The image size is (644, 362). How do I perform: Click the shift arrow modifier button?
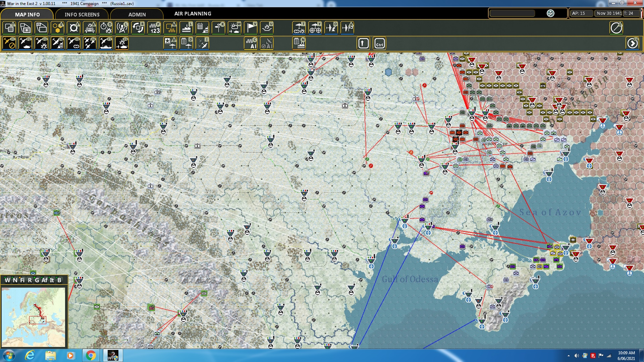point(363,44)
